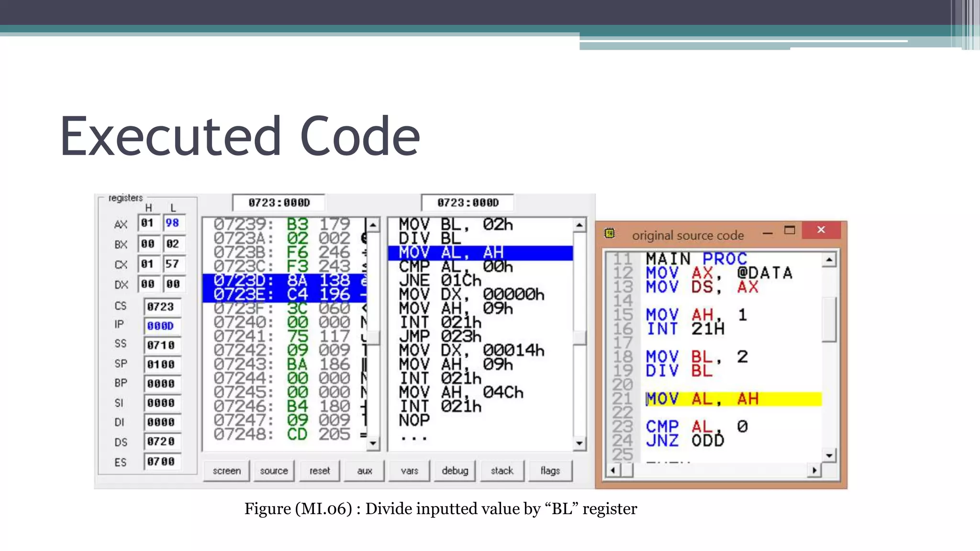This screenshot has height=551, width=980.
Task: Click source line 11 MAIN PROC
Action: tap(696, 259)
